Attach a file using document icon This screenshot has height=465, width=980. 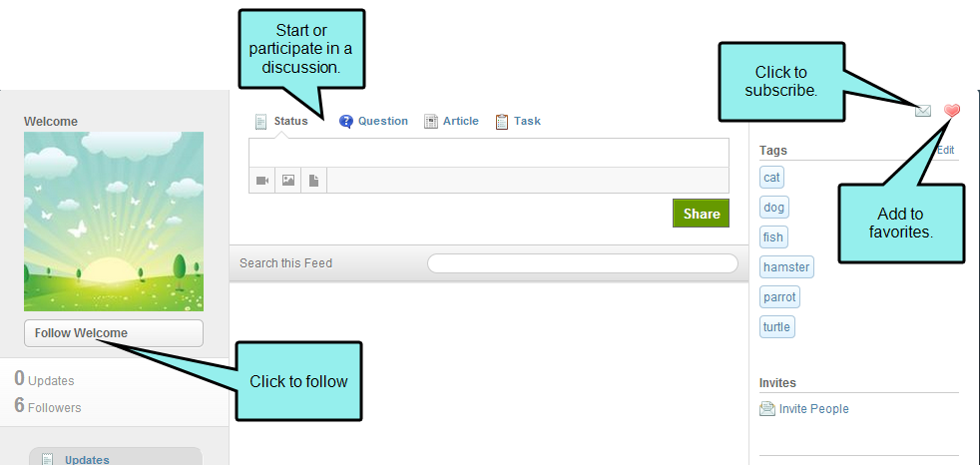coord(313,181)
